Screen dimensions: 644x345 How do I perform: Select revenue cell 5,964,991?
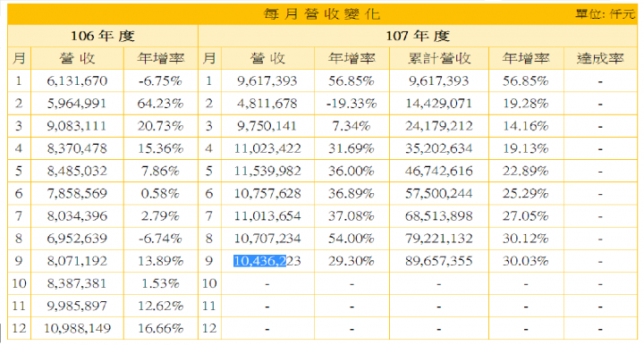coord(77,104)
